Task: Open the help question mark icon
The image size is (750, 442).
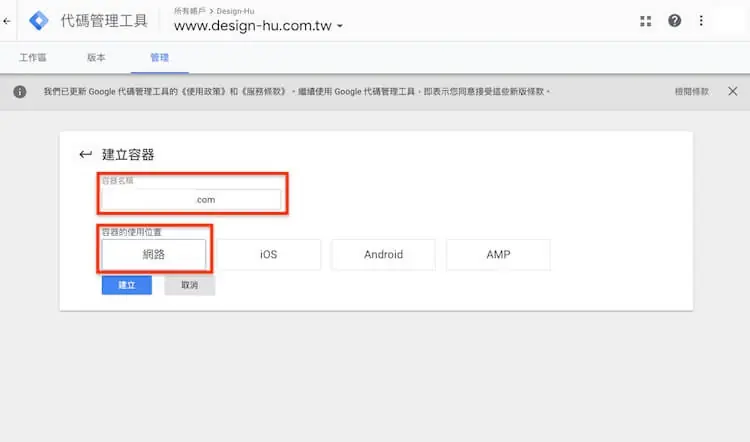Action: [x=674, y=21]
